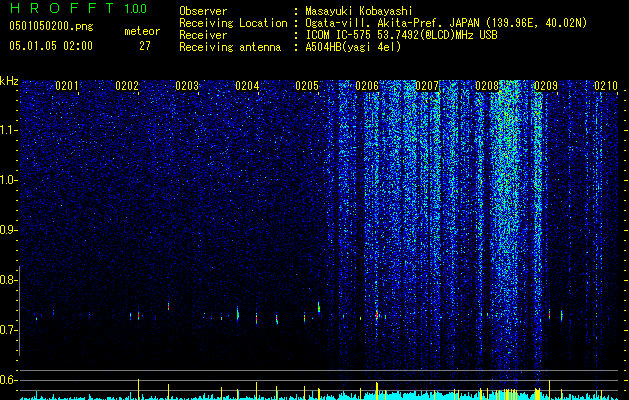Click the ICOM IC-575 receiver text

pos(401,35)
